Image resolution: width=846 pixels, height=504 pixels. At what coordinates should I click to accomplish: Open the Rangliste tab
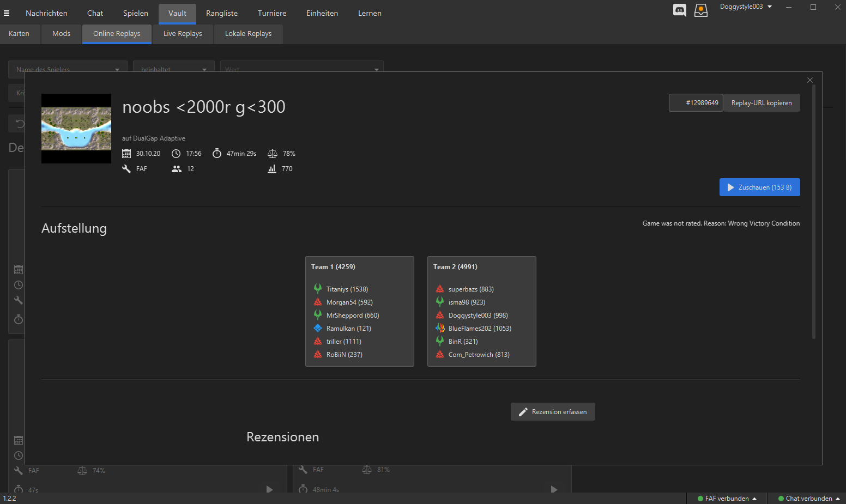coord(222,13)
